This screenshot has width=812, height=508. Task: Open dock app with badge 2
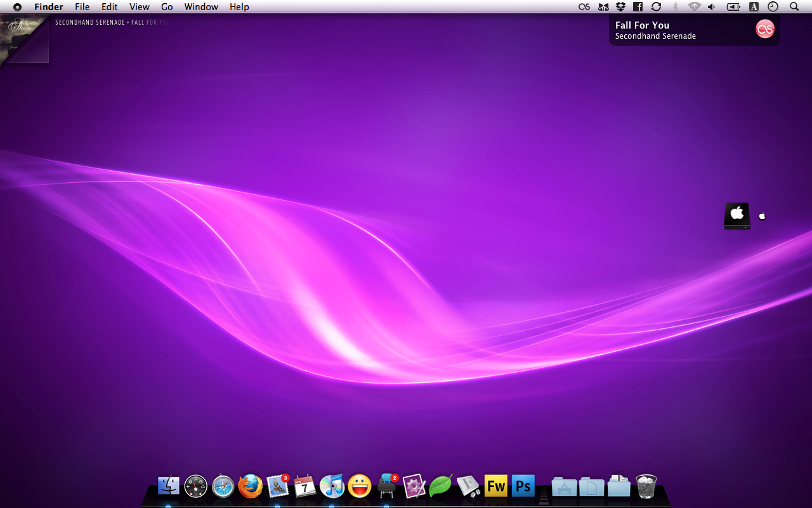coord(387,486)
